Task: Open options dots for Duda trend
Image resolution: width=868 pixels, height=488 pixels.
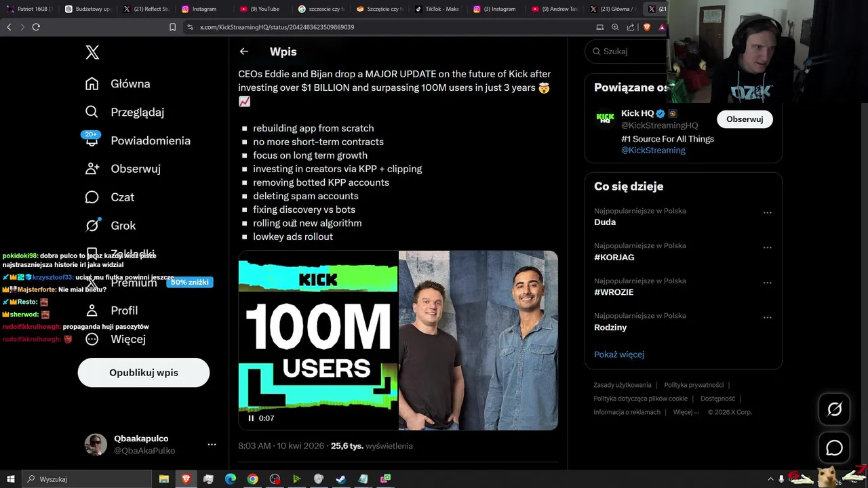Action: [x=768, y=213]
